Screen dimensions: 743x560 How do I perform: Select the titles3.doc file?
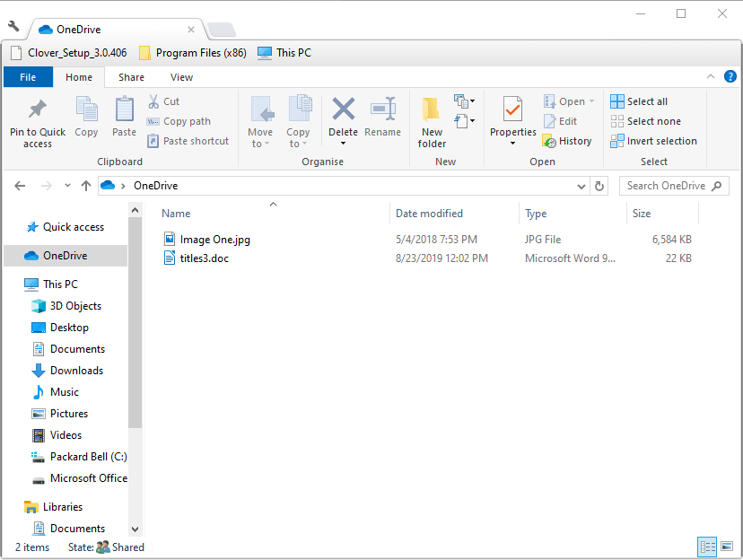click(x=205, y=258)
